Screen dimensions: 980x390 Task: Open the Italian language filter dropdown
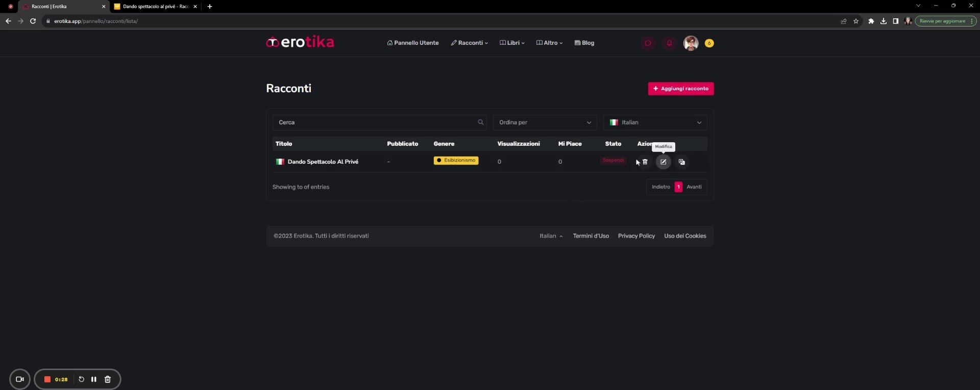[655, 122]
